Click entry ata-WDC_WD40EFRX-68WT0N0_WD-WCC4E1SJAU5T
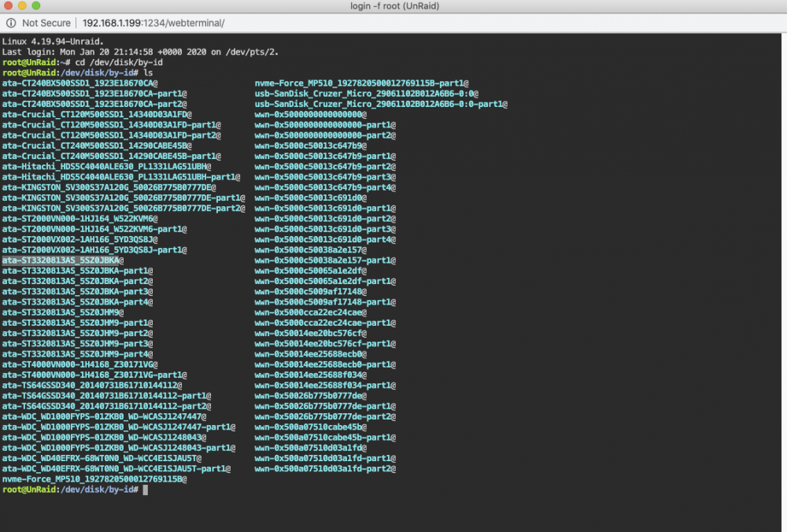787x532 pixels. click(x=100, y=458)
